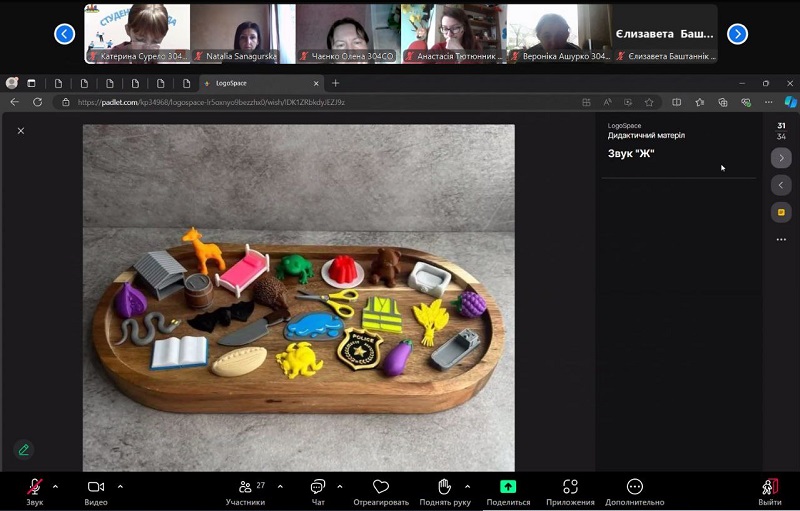The width and height of the screenshot is (800, 511).
Task: Close the LogoSpace tab
Action: pyautogui.click(x=316, y=83)
